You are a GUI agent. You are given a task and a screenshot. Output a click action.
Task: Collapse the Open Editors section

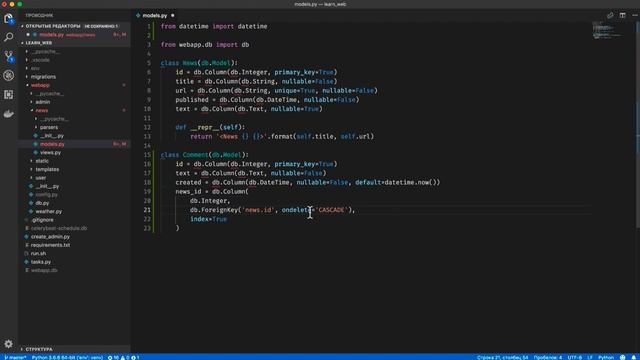(53, 26)
